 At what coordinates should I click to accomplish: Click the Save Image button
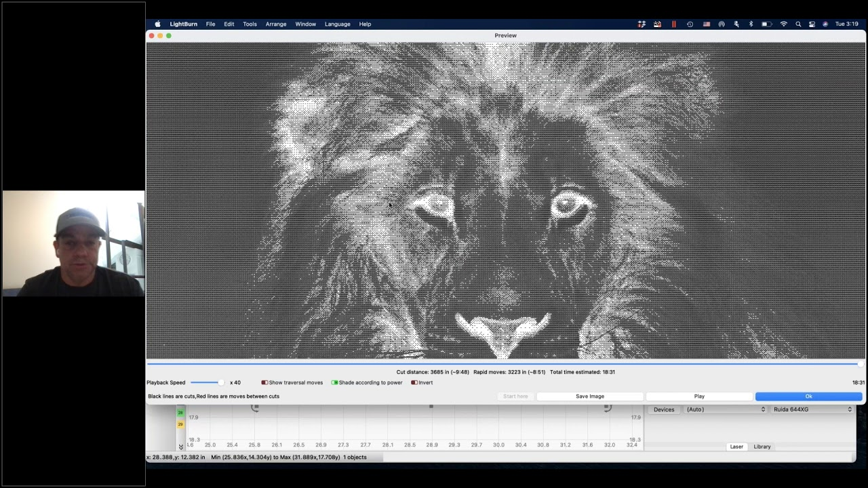(590, 396)
